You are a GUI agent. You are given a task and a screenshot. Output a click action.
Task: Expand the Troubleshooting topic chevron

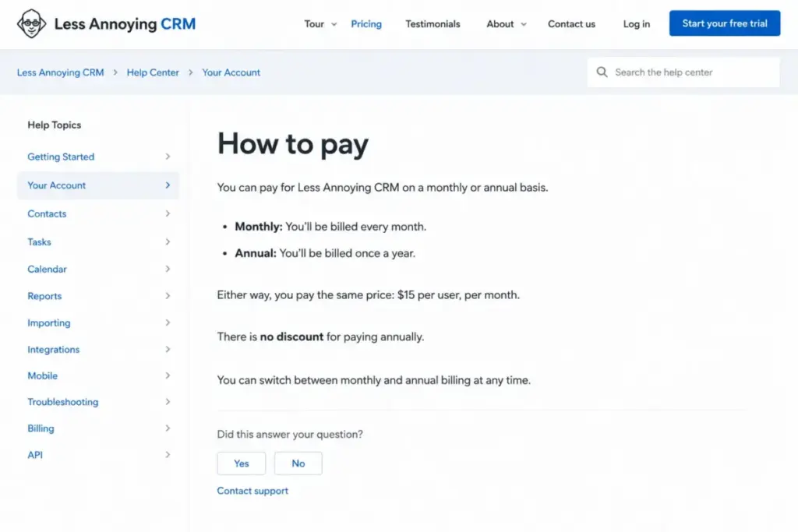point(168,402)
